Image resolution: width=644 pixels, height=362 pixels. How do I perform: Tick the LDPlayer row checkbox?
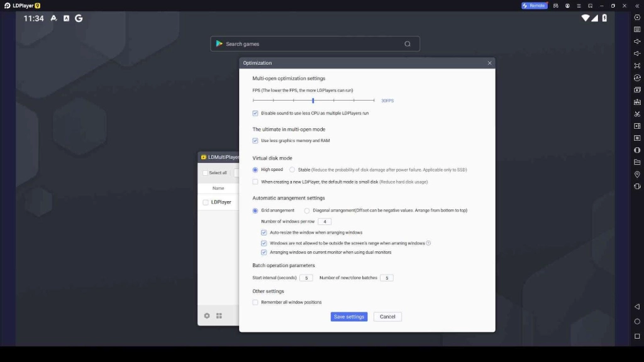pyautogui.click(x=206, y=202)
